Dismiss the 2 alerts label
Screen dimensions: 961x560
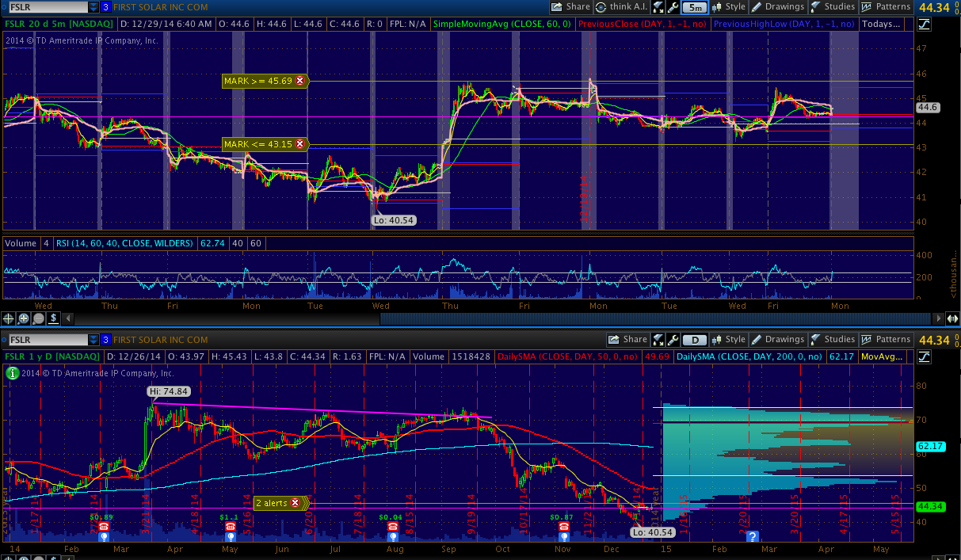pyautogui.click(x=296, y=502)
